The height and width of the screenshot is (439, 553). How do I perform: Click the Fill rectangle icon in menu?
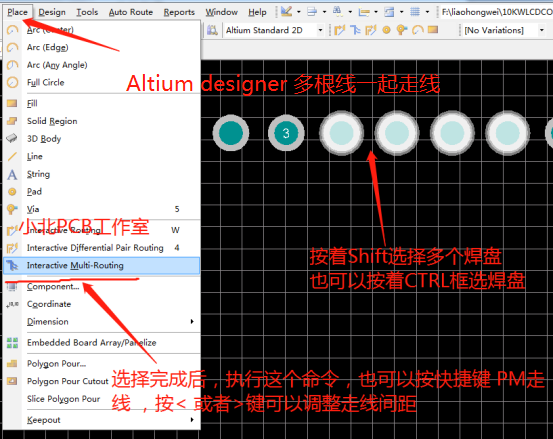(12, 103)
